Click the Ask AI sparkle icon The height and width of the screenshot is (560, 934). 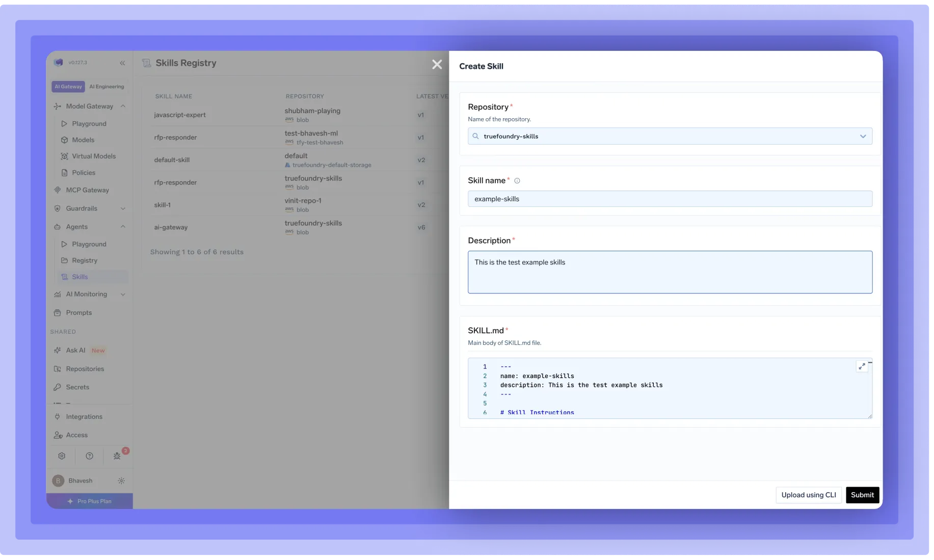(58, 351)
